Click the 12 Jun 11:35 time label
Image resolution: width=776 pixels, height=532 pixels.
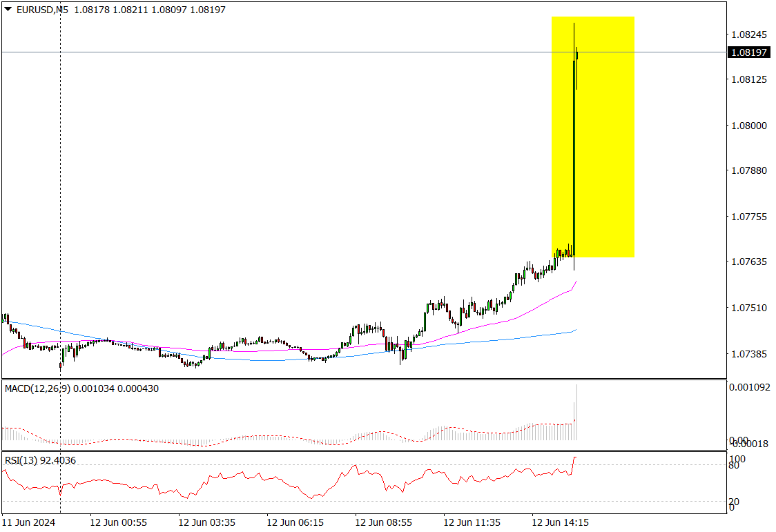pyautogui.click(x=472, y=522)
